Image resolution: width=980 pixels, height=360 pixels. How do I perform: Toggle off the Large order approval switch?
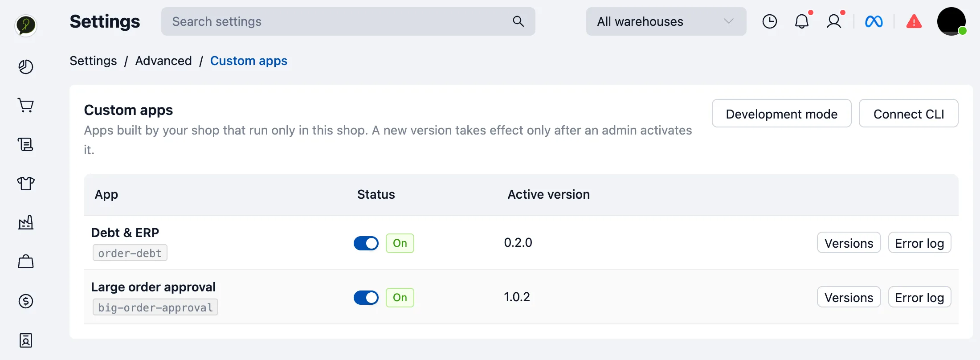pyautogui.click(x=366, y=298)
